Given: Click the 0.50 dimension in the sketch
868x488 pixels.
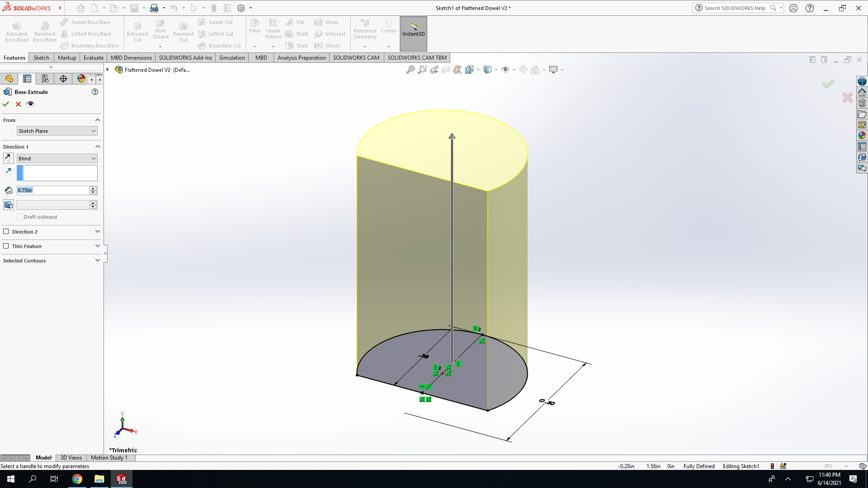Looking at the screenshot, I should click(x=547, y=402).
